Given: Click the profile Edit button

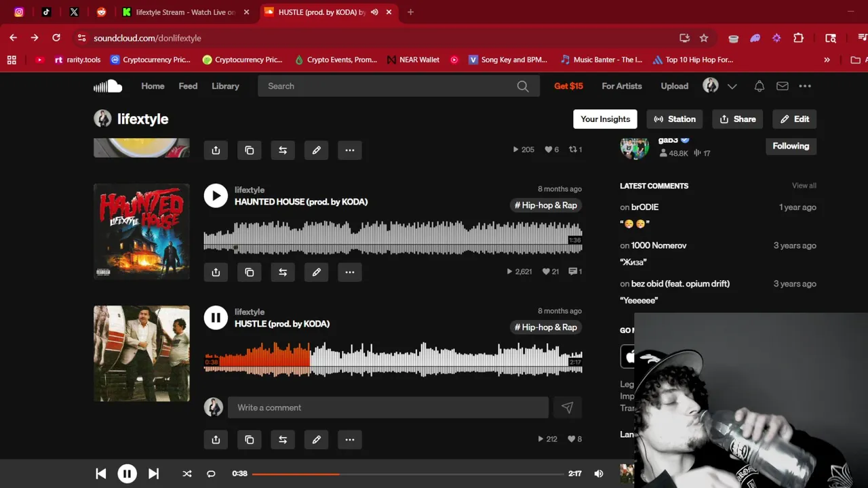Looking at the screenshot, I should click(x=794, y=119).
